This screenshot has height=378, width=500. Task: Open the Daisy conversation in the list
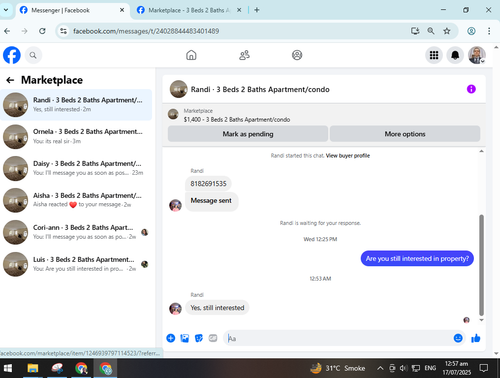point(76,168)
